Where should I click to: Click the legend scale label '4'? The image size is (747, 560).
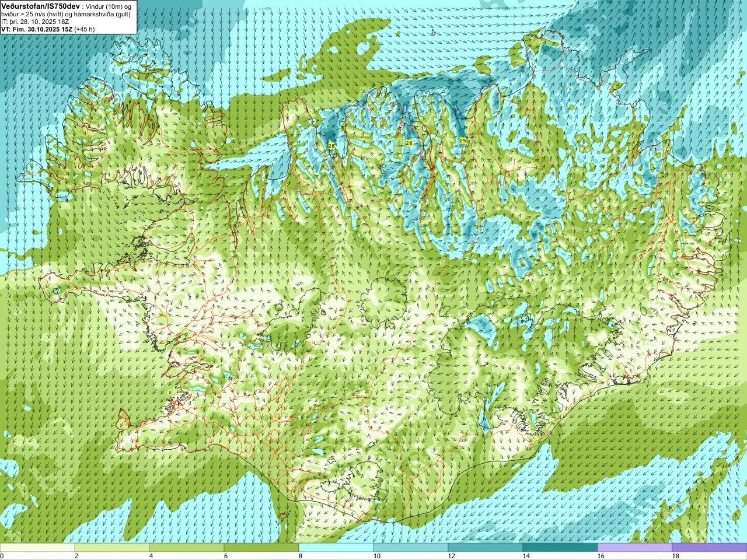coord(151,556)
